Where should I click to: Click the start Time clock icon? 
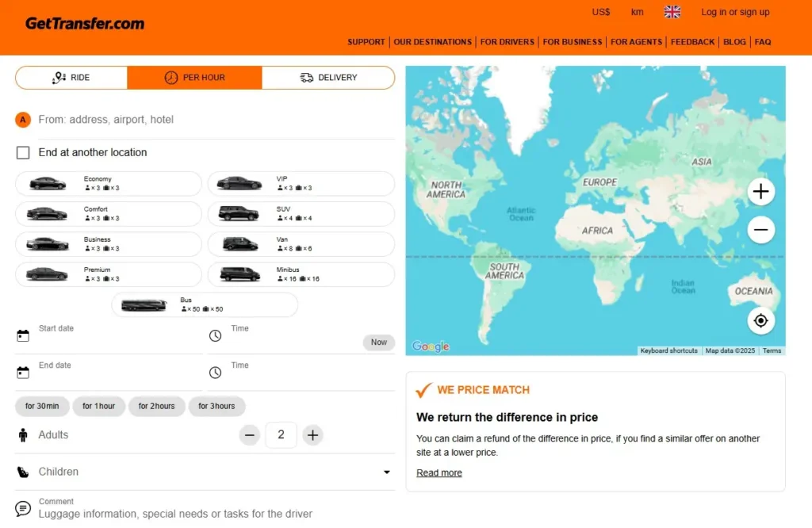(216, 335)
